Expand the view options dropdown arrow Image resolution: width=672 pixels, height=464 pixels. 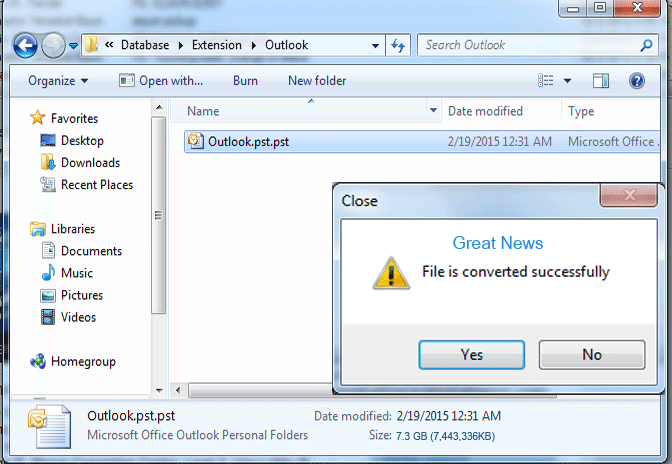(568, 81)
